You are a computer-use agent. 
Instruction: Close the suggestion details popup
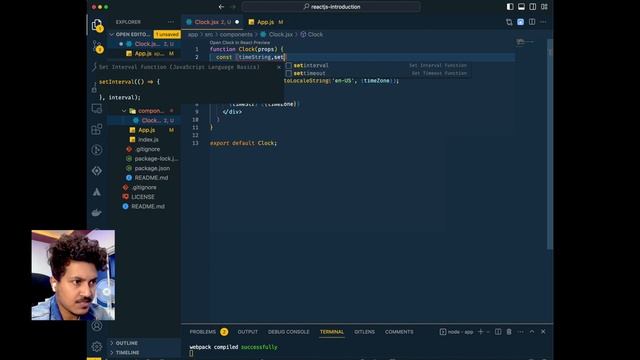click(279, 67)
